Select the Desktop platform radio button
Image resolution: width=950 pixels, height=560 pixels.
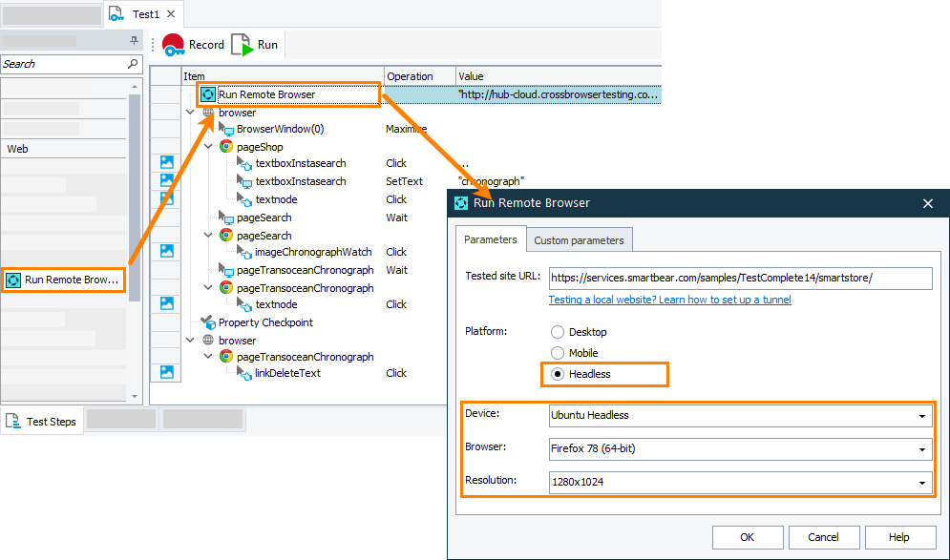point(557,332)
